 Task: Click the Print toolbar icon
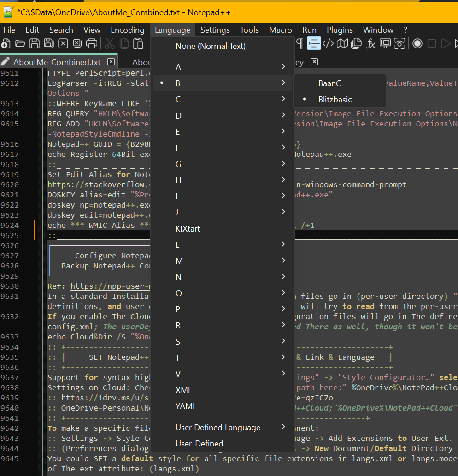[x=92, y=44]
